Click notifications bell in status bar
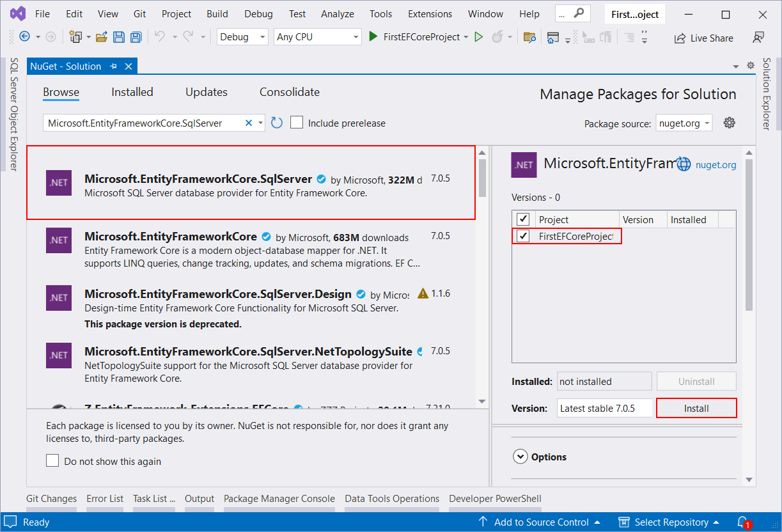 (x=742, y=522)
